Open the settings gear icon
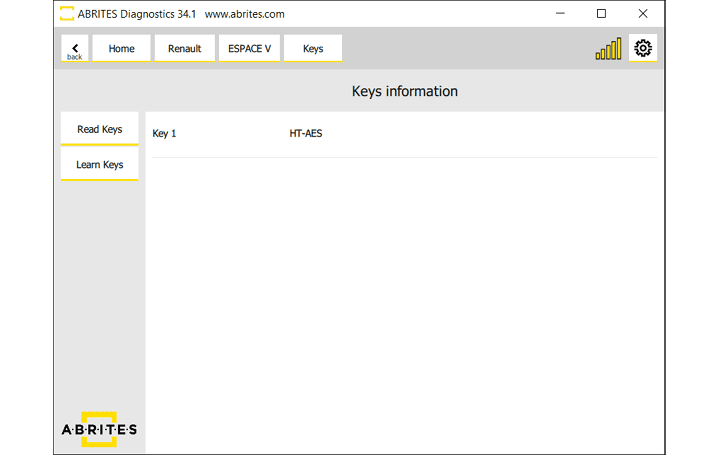Viewport: 719px width, 455px height. [643, 48]
